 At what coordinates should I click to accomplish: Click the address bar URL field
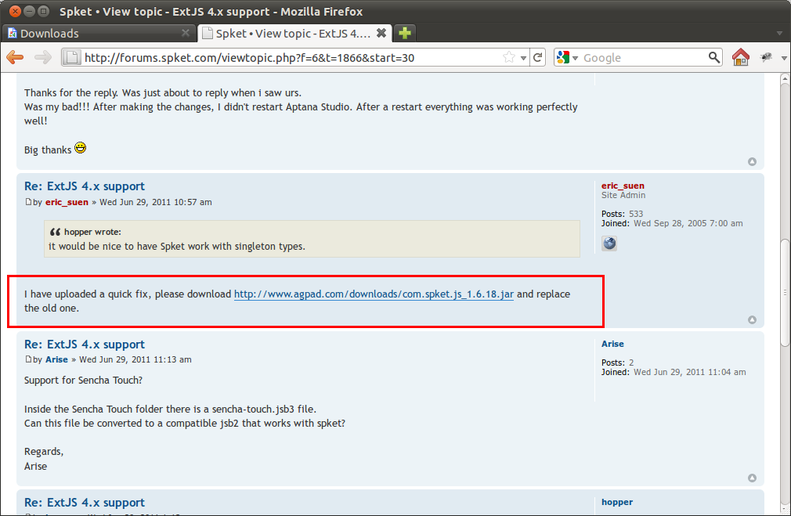pyautogui.click(x=292, y=58)
